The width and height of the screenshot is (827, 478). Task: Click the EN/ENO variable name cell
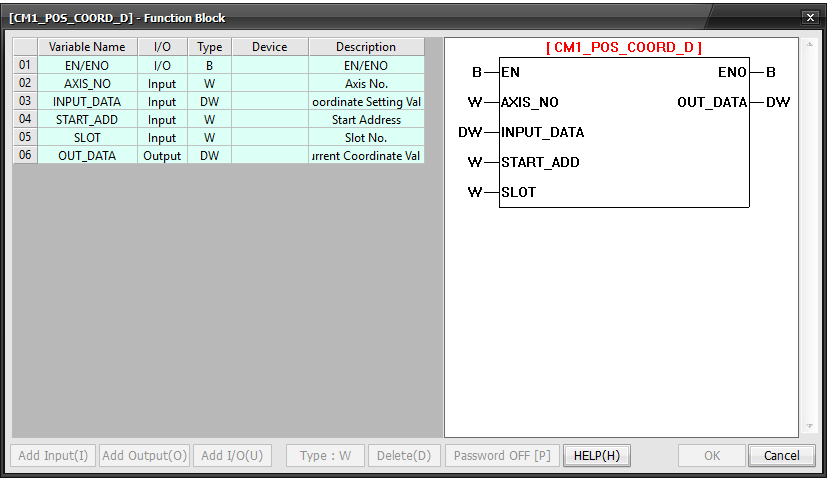[x=88, y=65]
